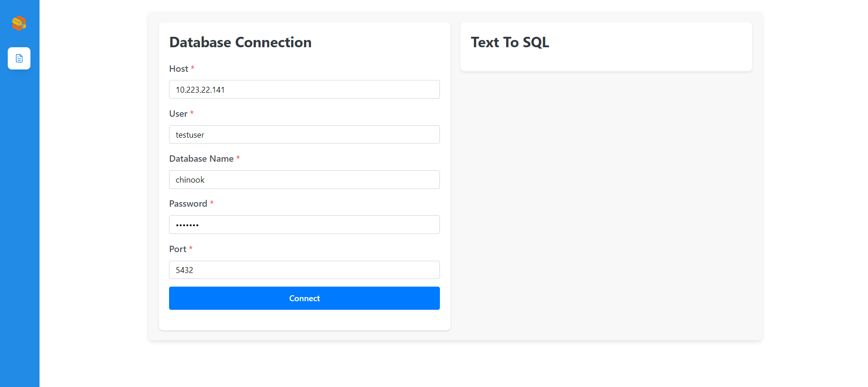The width and height of the screenshot is (868, 387).
Task: Click the orange cube application logo
Action: click(x=19, y=23)
